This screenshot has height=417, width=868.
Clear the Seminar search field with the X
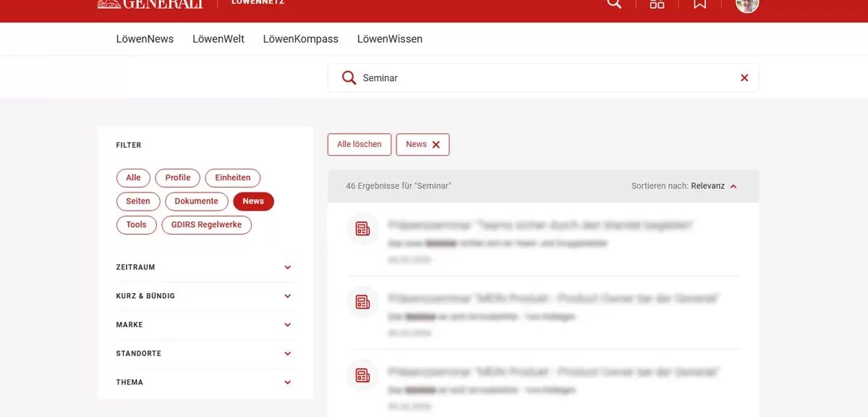(x=744, y=77)
